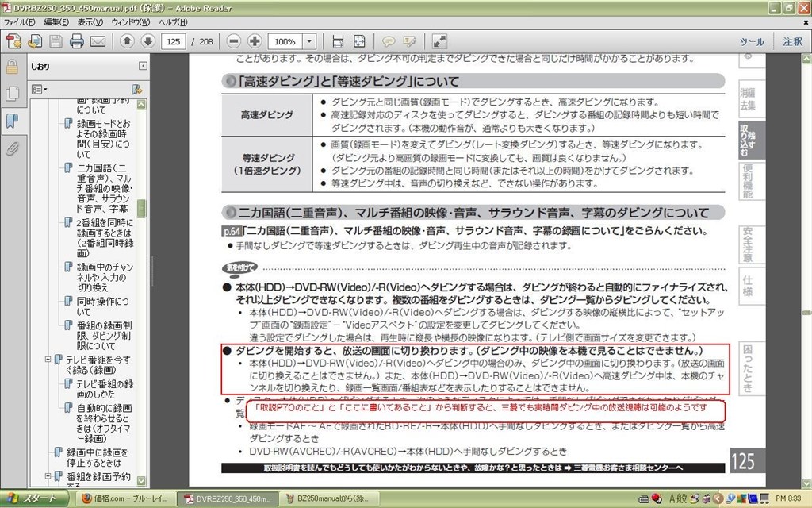The height and width of the screenshot is (508, 812).
Task: Click bookmarks panel scroll up arrow
Action: click(141, 105)
